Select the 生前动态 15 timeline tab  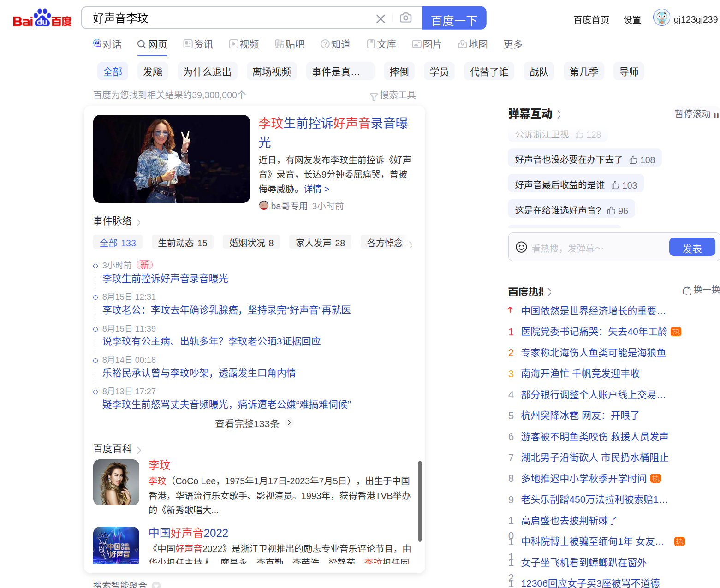pyautogui.click(x=183, y=243)
